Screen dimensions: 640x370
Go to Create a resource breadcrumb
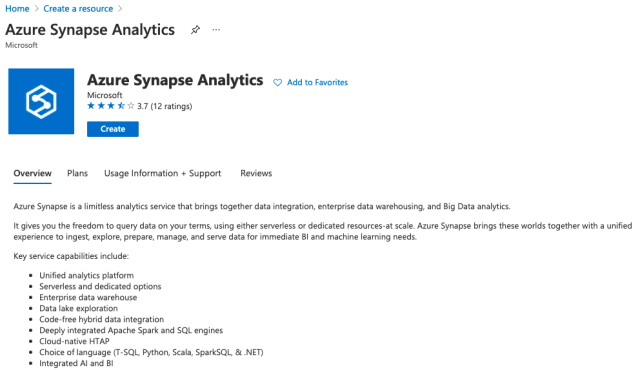coord(78,9)
